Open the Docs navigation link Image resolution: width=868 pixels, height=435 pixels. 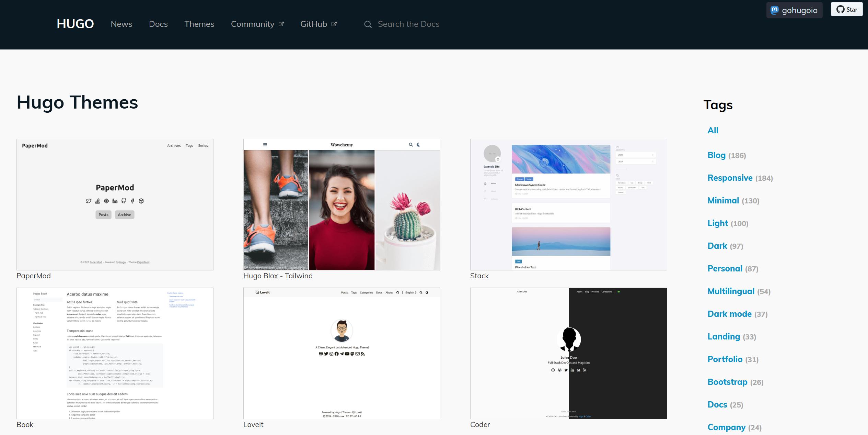[x=158, y=24]
